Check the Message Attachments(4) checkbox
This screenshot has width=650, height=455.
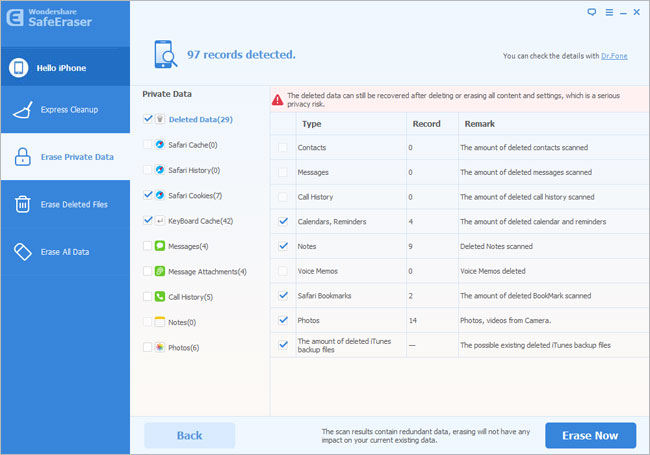tap(147, 271)
